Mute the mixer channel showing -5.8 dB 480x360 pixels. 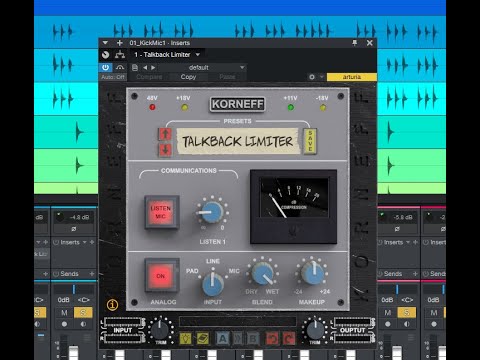[x=387, y=313]
